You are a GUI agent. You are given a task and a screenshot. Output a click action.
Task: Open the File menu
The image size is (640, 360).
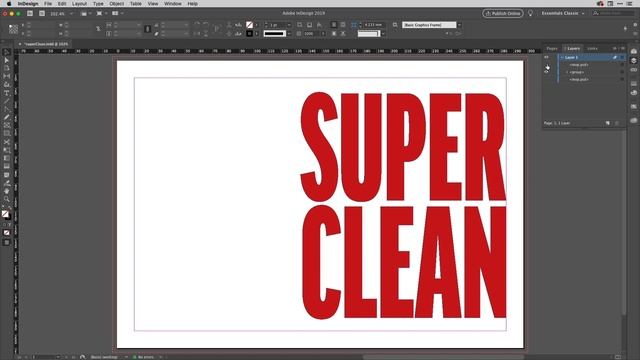48,4
